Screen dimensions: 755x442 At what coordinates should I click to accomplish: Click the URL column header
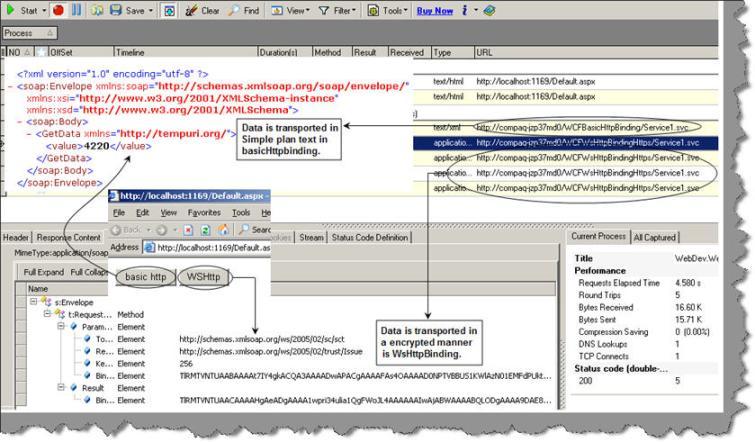pos(596,52)
